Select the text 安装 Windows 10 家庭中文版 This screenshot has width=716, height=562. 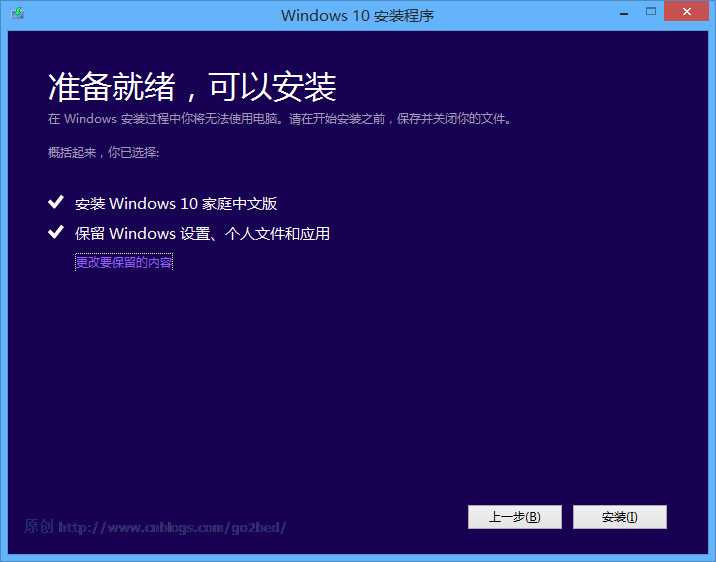click(x=176, y=204)
